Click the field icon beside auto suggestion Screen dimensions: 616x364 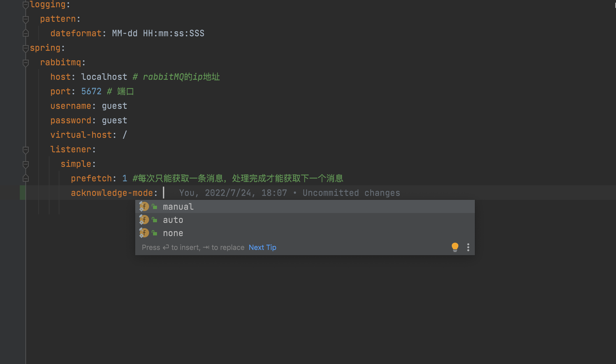coord(144,220)
